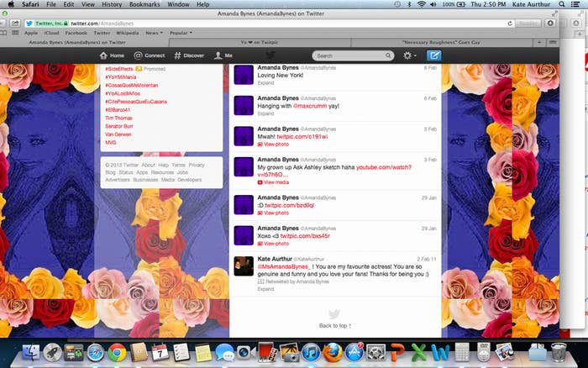Open Launchpad rocket in the dock
The height and width of the screenshot is (368, 588).
click(x=52, y=353)
